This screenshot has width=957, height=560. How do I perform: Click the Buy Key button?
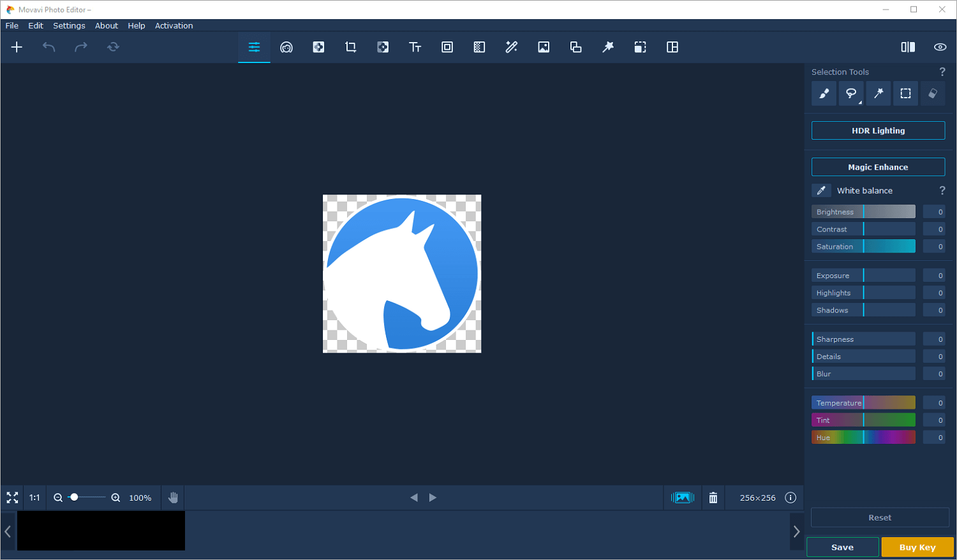[x=917, y=547]
